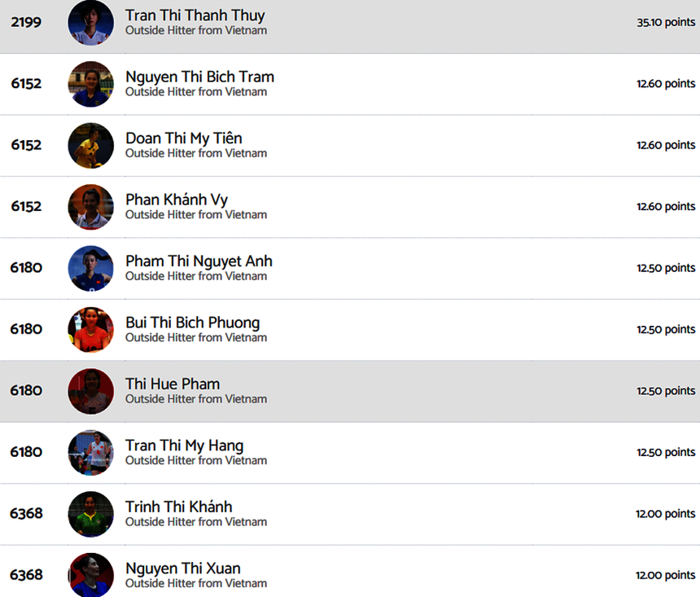Viewport: 700px width, 597px height.
Task: Click the 35.10 points score
Action: [666, 23]
